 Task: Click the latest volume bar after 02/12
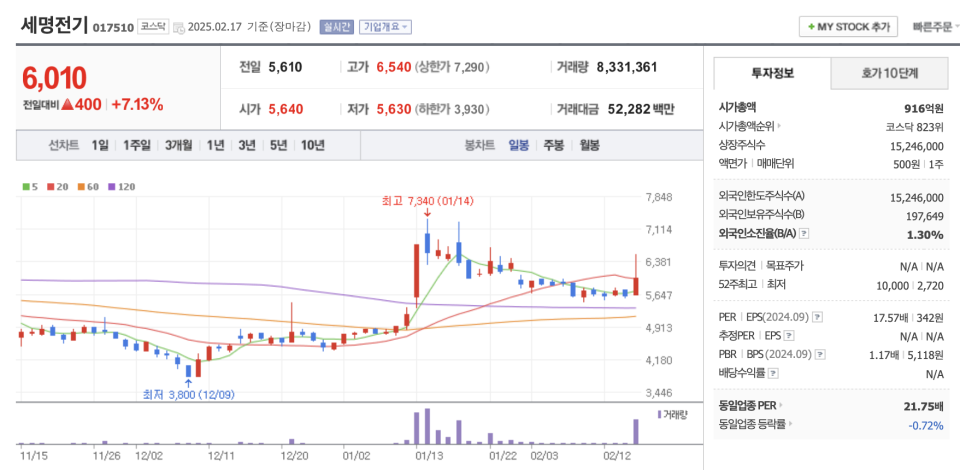[636, 432]
